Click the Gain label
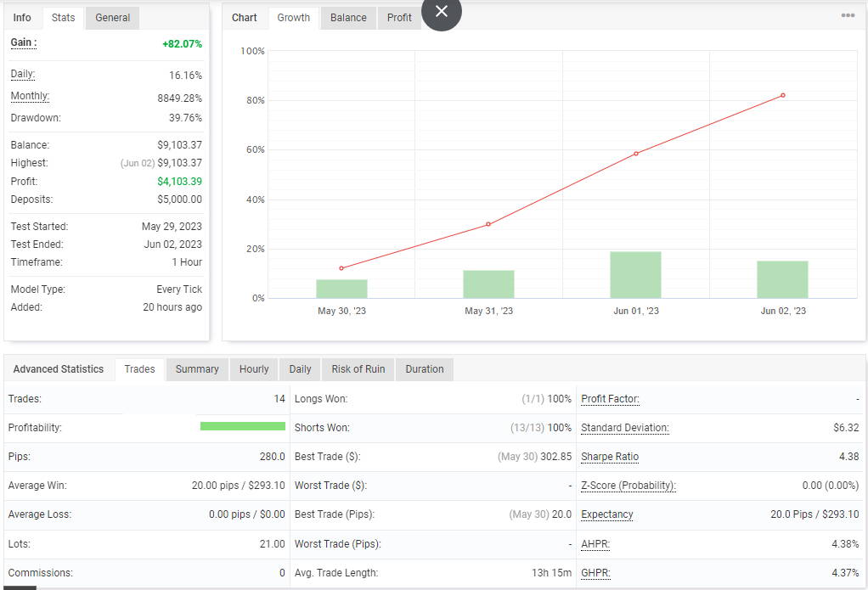Image resolution: width=868 pixels, height=590 pixels. (24, 42)
